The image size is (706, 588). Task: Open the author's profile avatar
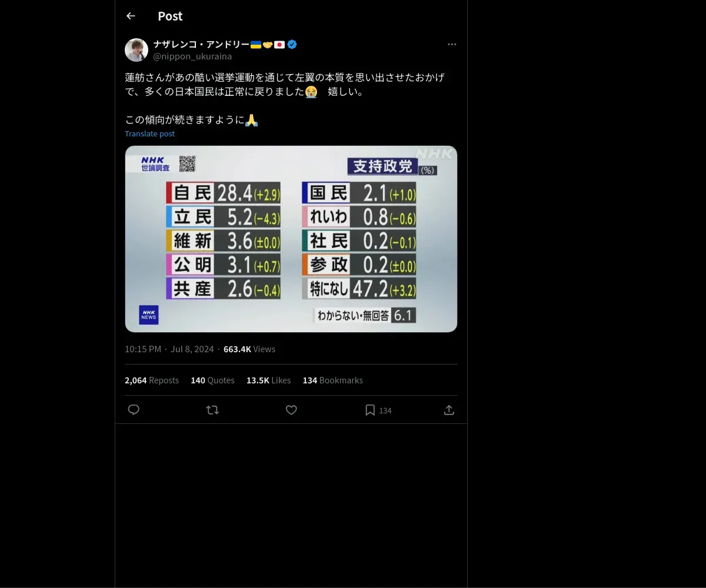click(136, 50)
